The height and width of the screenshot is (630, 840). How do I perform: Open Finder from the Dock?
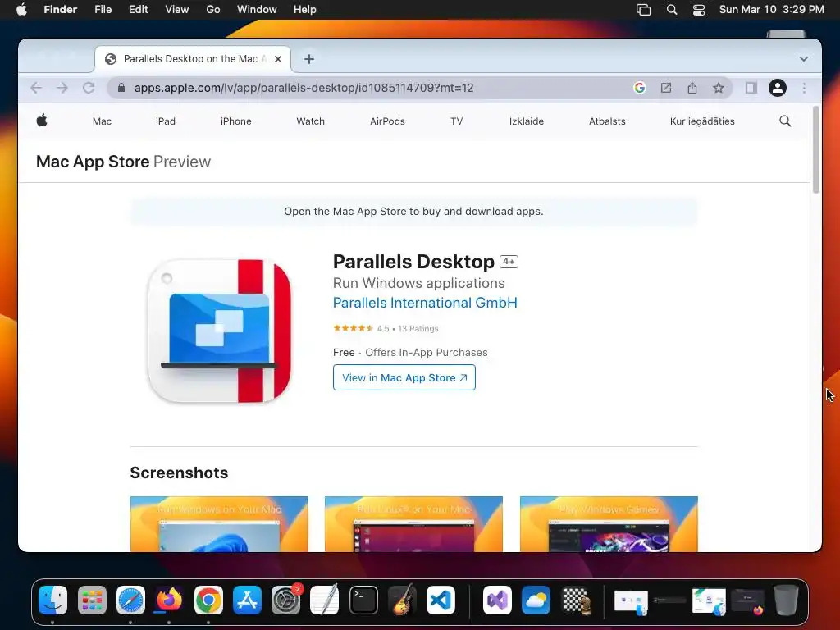click(x=53, y=600)
